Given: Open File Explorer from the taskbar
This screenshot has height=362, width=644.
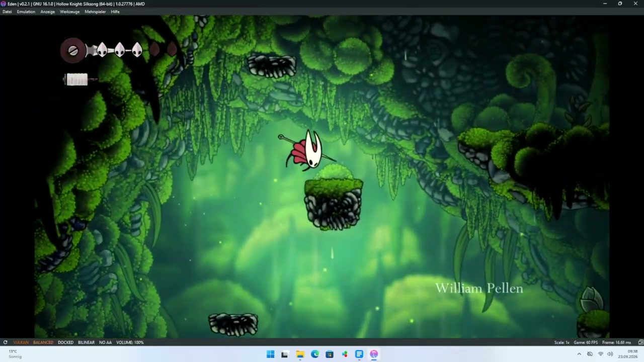Looking at the screenshot, I should [300, 354].
